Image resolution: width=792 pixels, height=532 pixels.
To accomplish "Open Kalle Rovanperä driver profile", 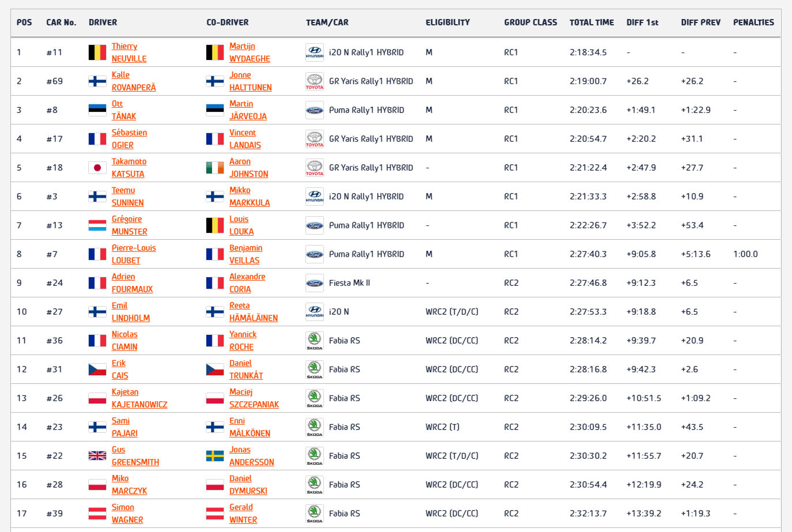I will tap(134, 81).
